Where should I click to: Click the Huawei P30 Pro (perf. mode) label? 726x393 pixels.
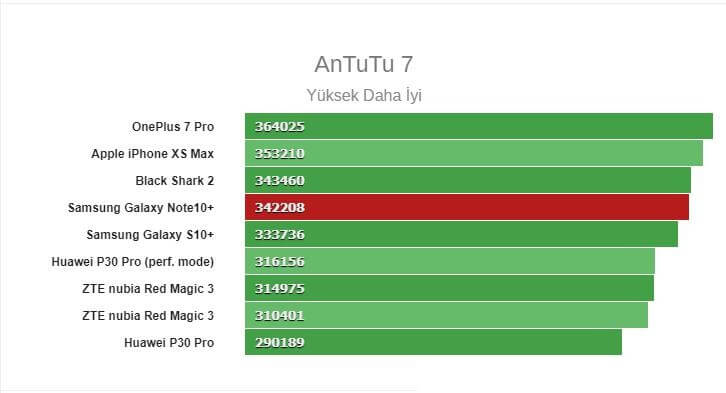pyautogui.click(x=132, y=262)
